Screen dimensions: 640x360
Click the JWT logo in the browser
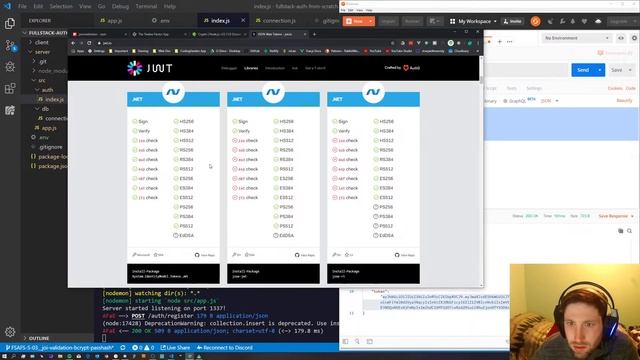tap(149, 68)
